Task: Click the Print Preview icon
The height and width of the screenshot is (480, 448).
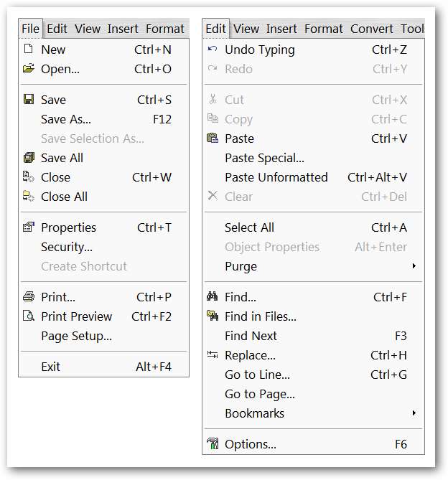Action: point(29,316)
